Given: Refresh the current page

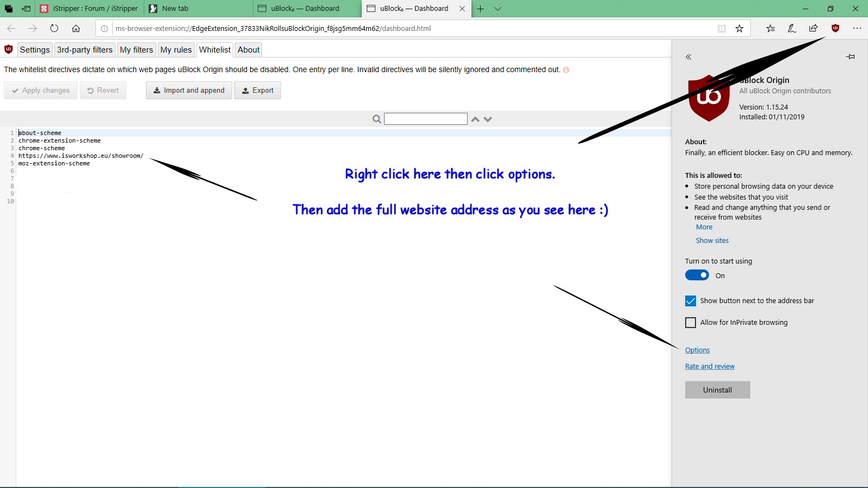Looking at the screenshot, I should pos(54,29).
